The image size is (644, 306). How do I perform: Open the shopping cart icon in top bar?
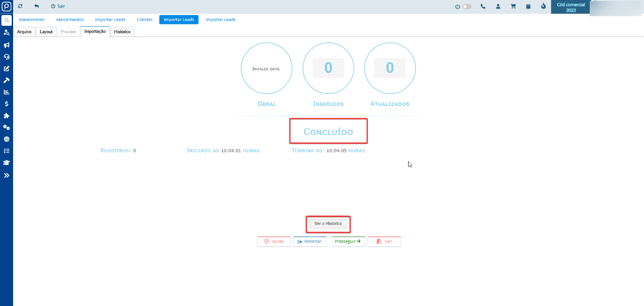coord(513,7)
